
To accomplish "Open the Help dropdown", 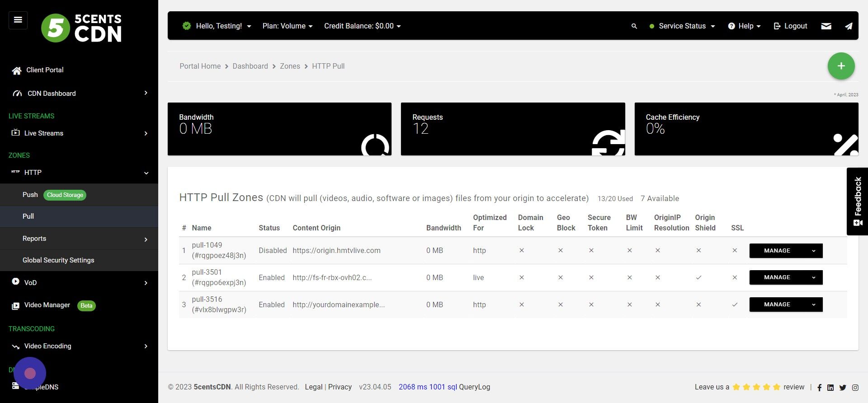I will 745,26.
